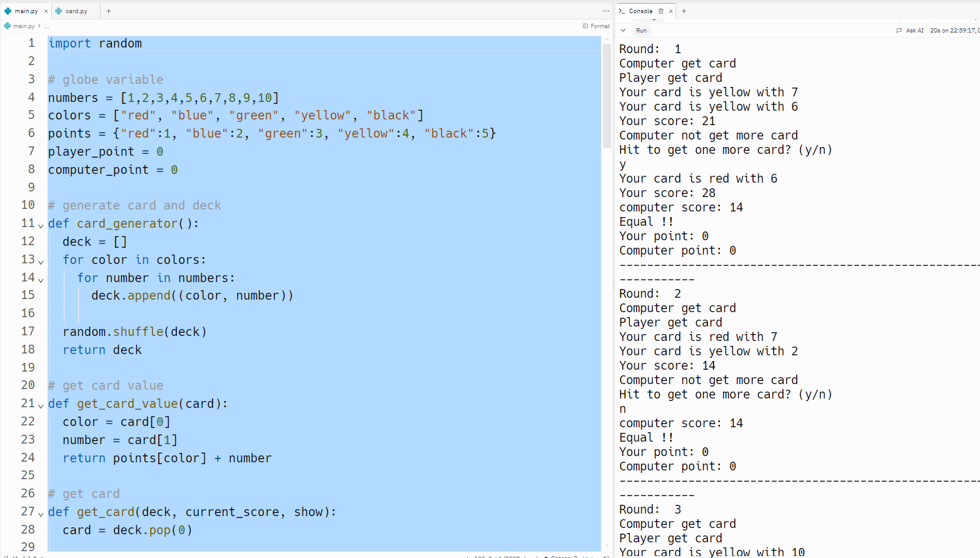Collapse the card_generator function at line 11
This screenshot has width=980, height=558.
click(x=41, y=225)
